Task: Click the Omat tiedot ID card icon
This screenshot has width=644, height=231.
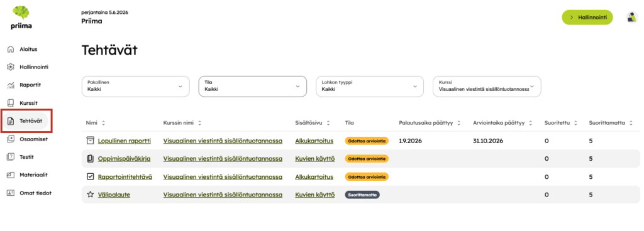Action: [11, 193]
